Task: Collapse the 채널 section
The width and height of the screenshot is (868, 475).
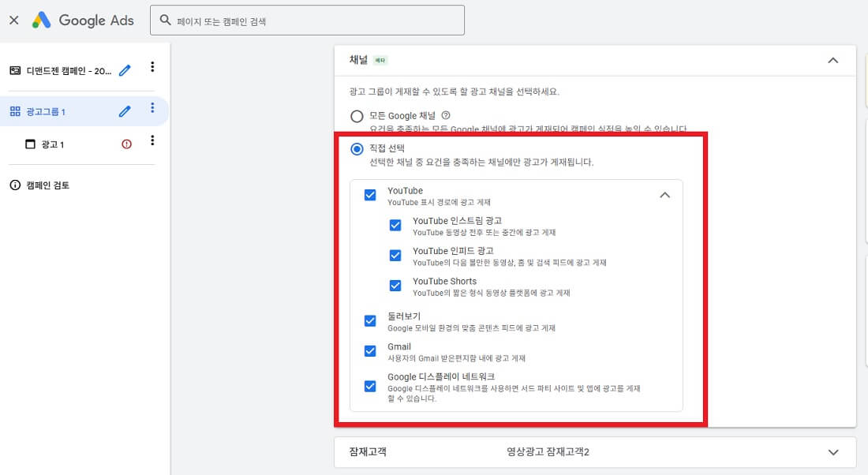Action: pos(832,60)
